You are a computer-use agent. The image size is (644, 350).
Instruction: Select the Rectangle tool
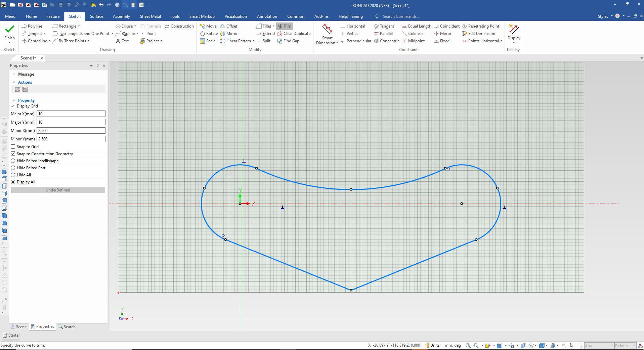point(65,26)
